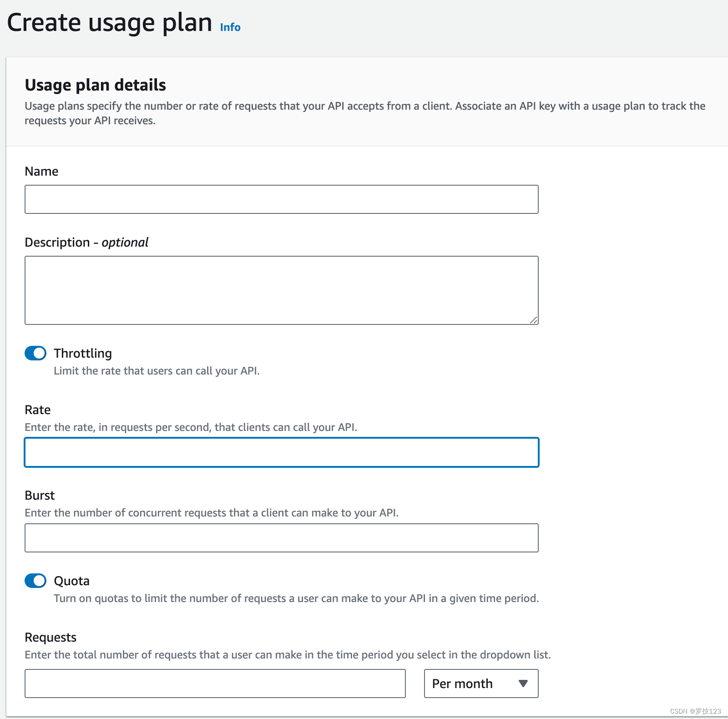Click the 'Throttling' label text
The height and width of the screenshot is (719, 728).
pyautogui.click(x=83, y=353)
